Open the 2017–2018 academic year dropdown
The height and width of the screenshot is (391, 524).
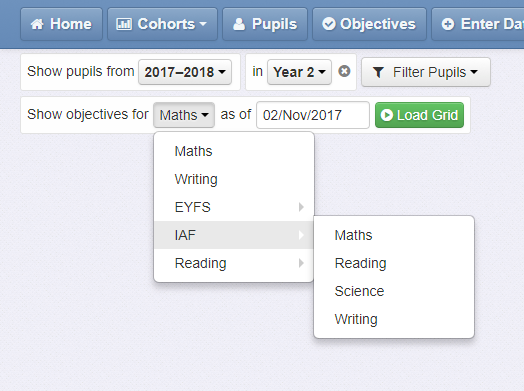(x=185, y=72)
